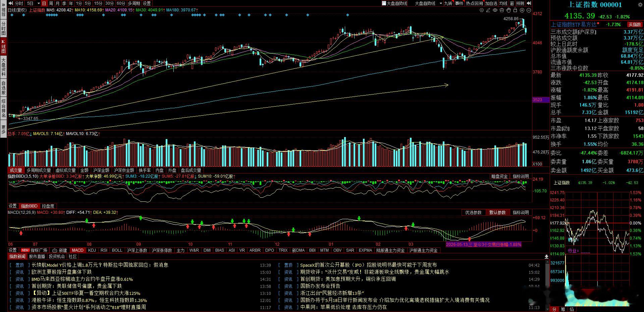Zoom in with the plus circle icon
This screenshot has width=644, height=312.
coord(522,10)
